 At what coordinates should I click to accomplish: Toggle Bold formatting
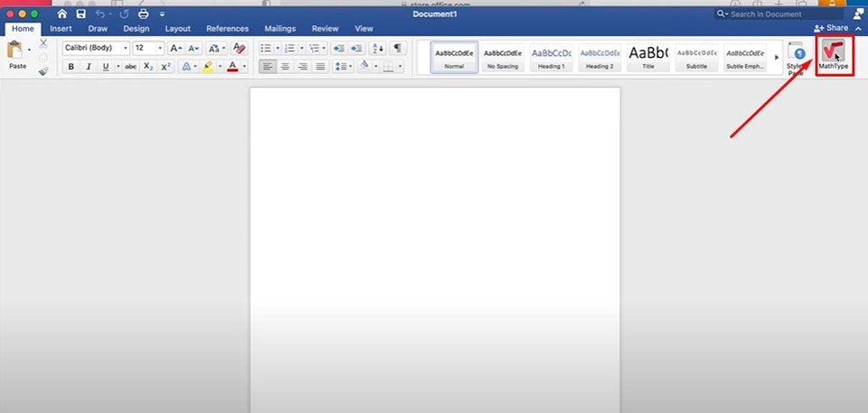(x=71, y=67)
